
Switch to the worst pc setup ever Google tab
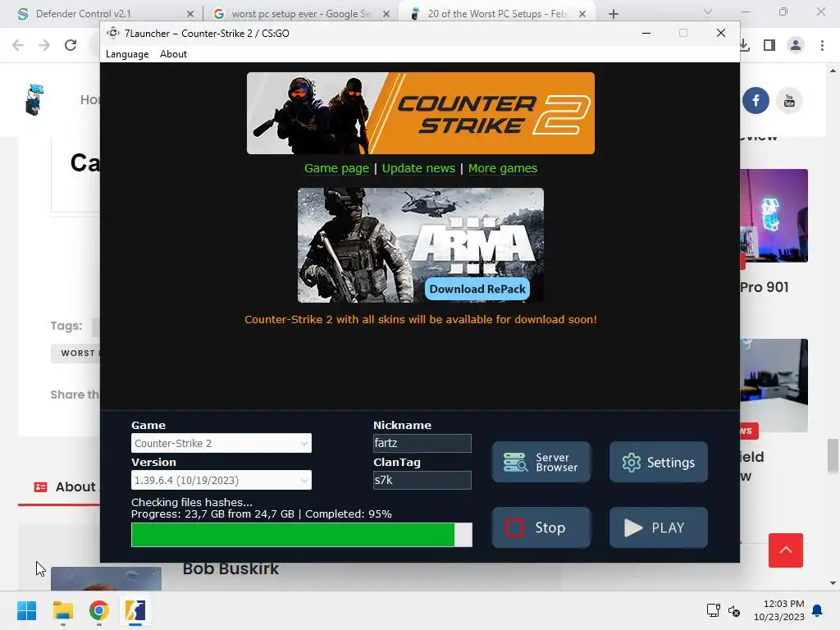point(300,14)
